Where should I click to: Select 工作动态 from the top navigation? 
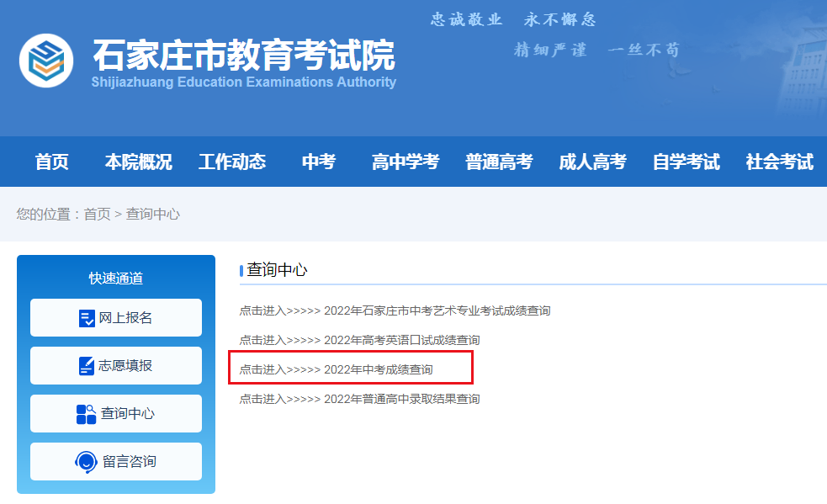(232, 162)
